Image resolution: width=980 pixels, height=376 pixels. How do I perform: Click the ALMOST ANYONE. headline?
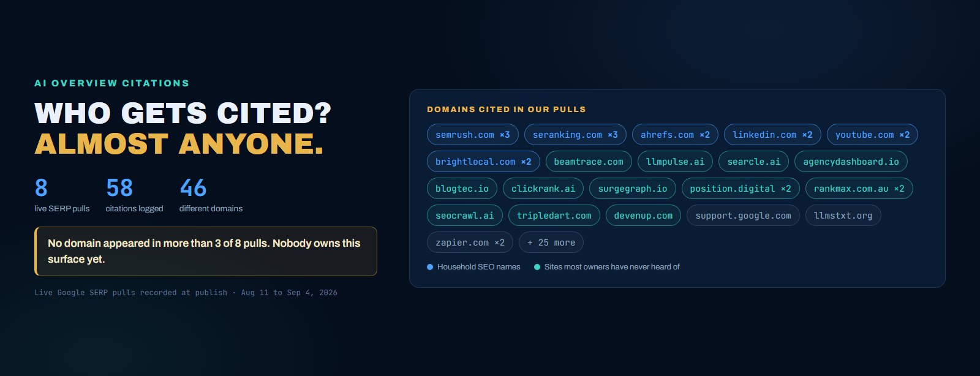point(179,145)
